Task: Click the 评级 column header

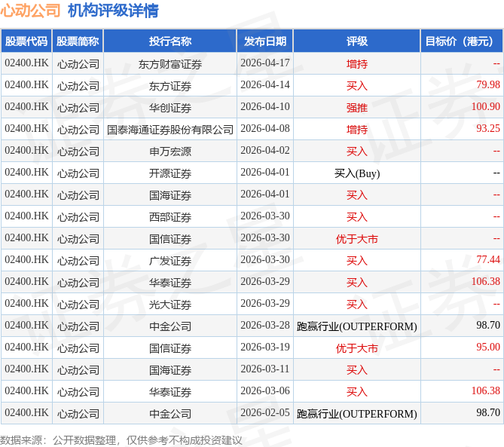Action: [x=356, y=41]
